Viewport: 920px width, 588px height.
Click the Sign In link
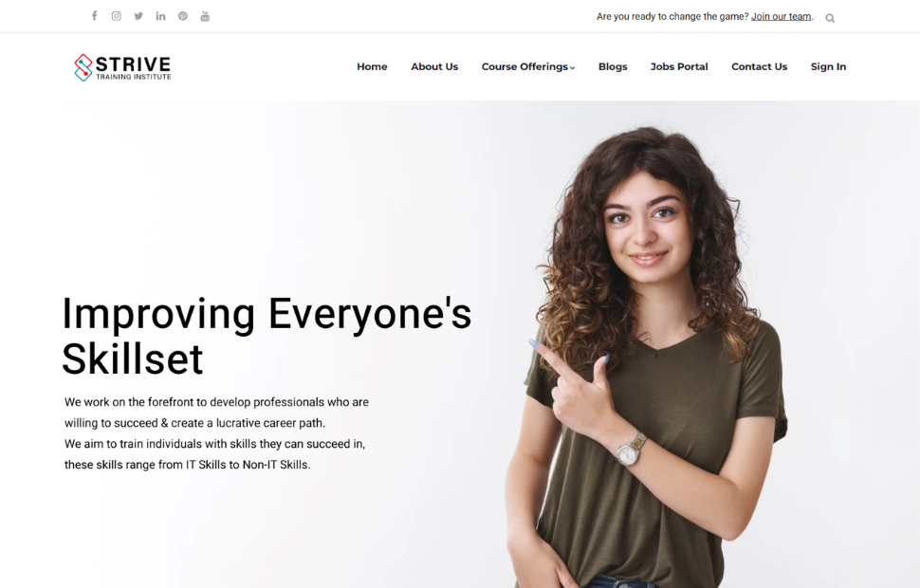(828, 67)
